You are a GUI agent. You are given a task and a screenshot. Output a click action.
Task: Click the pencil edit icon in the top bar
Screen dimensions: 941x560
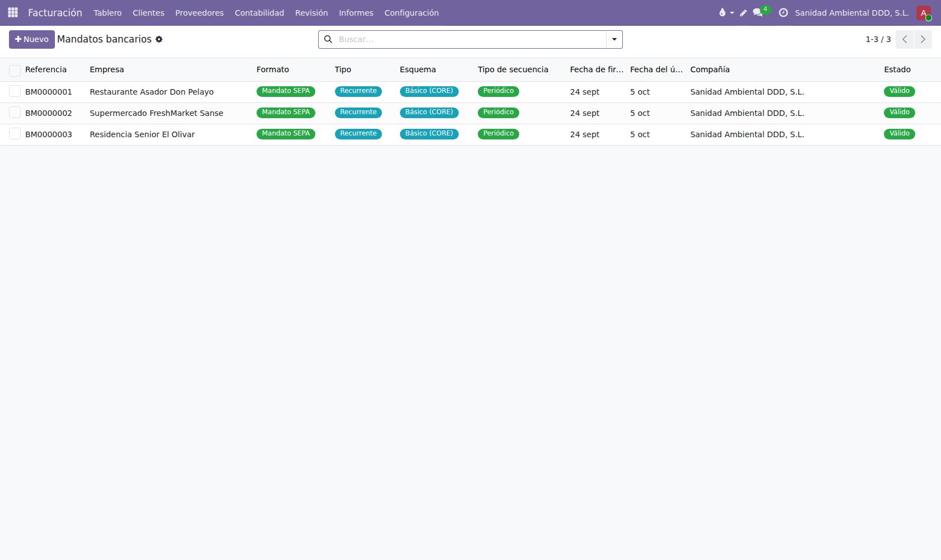[743, 12]
